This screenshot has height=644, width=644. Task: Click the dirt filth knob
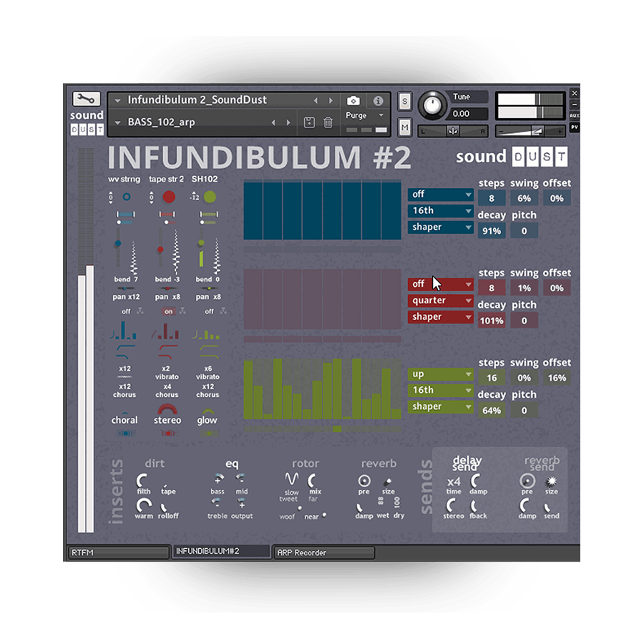142,481
